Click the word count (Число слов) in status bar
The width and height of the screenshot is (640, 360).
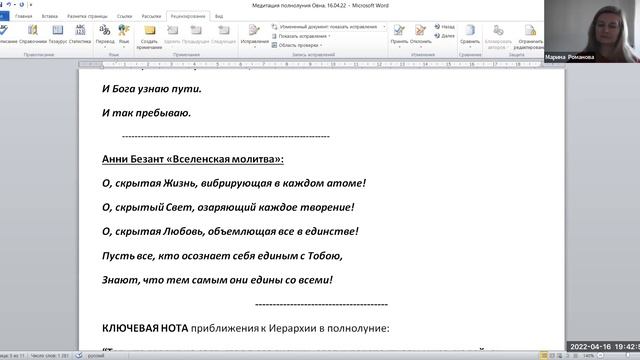pos(49,356)
